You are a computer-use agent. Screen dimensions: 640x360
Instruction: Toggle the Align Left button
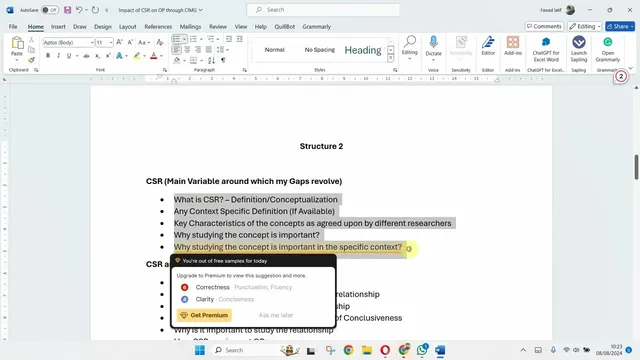(176, 50)
